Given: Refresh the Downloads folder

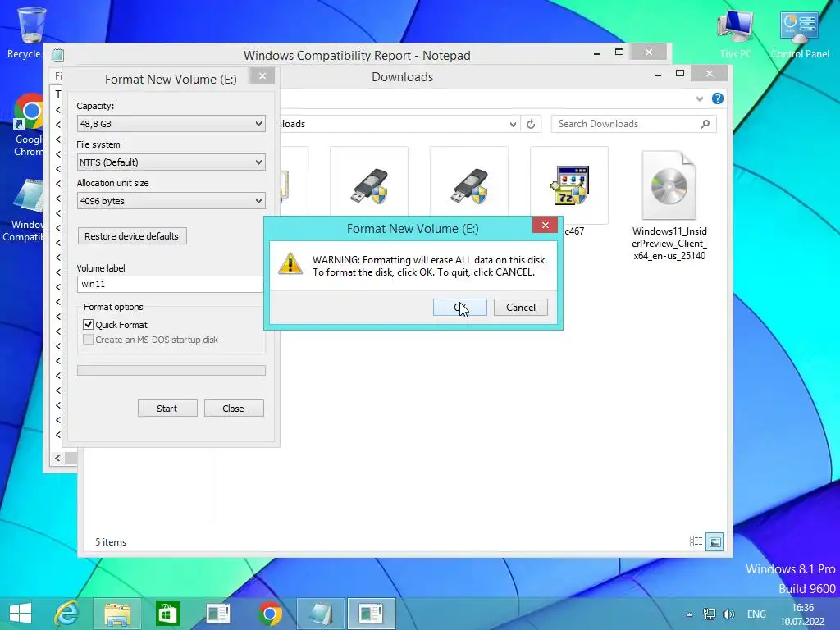Looking at the screenshot, I should coord(531,124).
